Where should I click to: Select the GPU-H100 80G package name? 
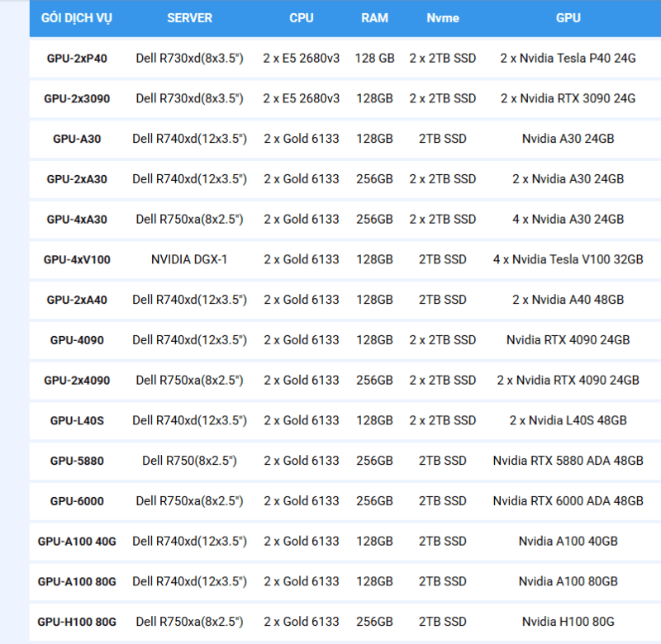(x=77, y=622)
